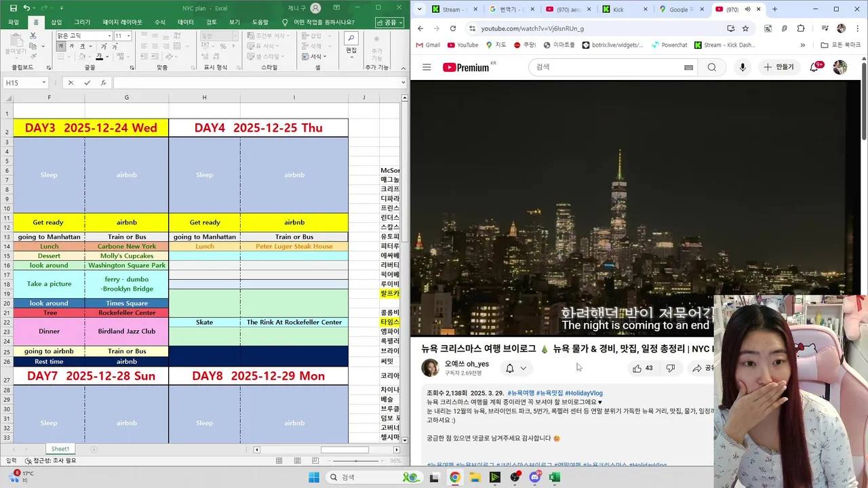Dislike the video with thumbs down
Viewport: 868px width, 488px height.
(x=670, y=368)
